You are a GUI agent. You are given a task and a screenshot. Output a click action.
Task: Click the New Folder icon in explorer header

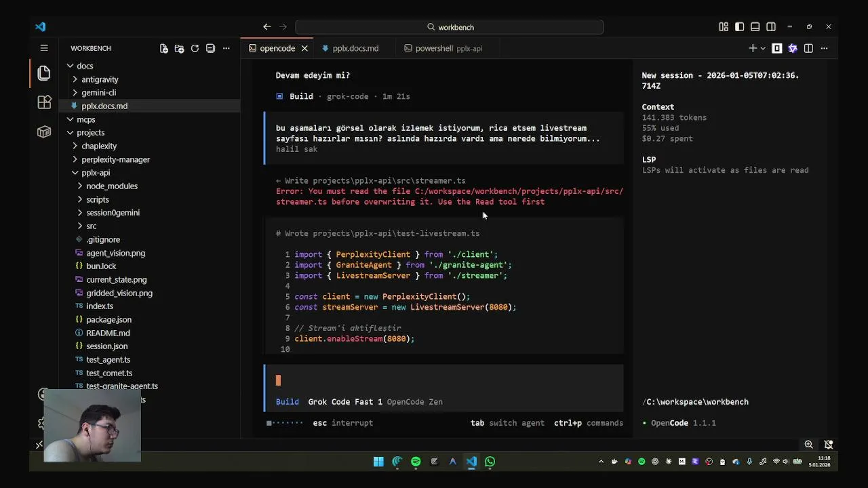(x=179, y=48)
